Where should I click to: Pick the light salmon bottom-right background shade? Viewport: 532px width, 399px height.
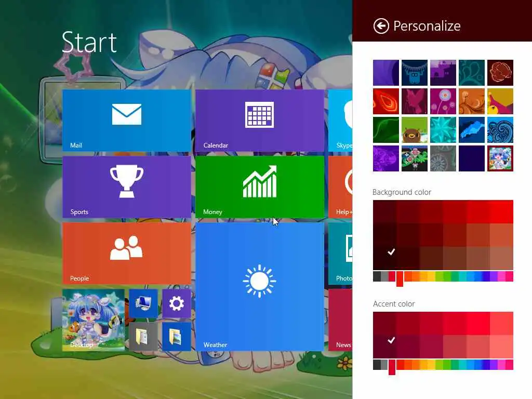501,259
